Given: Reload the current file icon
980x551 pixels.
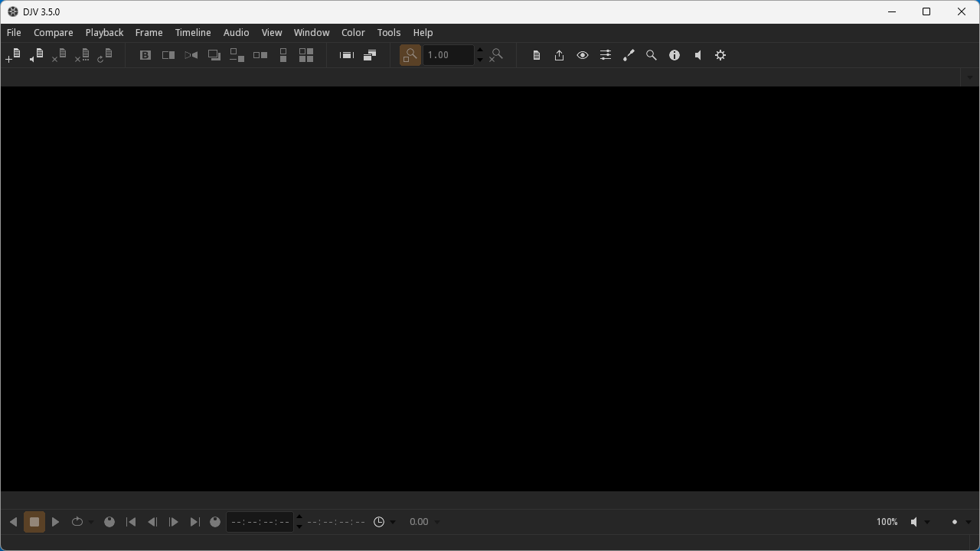Looking at the screenshot, I should (105, 55).
